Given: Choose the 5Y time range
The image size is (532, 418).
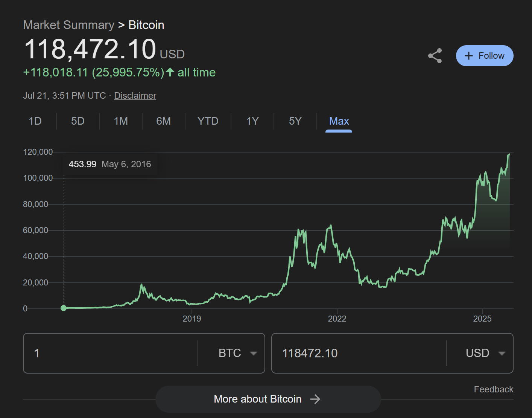Looking at the screenshot, I should coord(295,121).
